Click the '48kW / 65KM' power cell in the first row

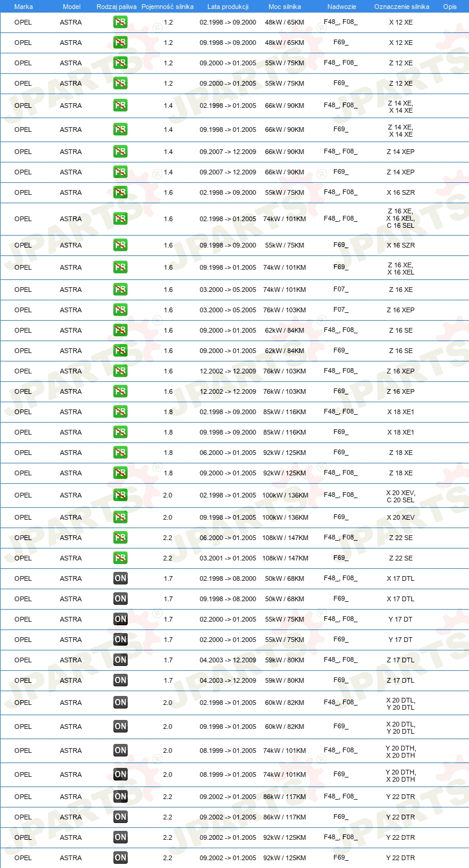[285, 22]
